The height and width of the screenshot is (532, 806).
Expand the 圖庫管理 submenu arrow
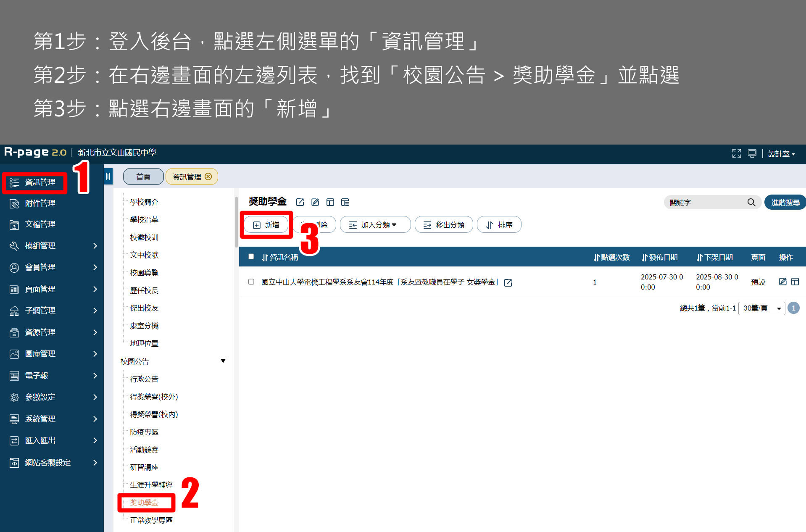click(x=95, y=354)
